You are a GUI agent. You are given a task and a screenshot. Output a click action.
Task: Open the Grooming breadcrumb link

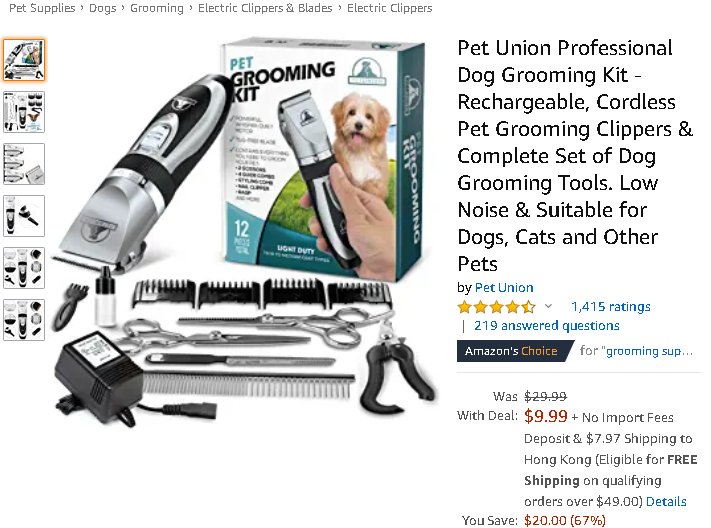(x=157, y=8)
